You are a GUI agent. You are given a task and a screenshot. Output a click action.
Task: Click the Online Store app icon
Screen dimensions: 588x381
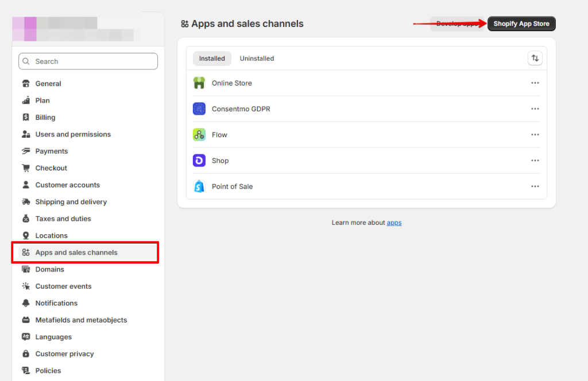(x=199, y=83)
